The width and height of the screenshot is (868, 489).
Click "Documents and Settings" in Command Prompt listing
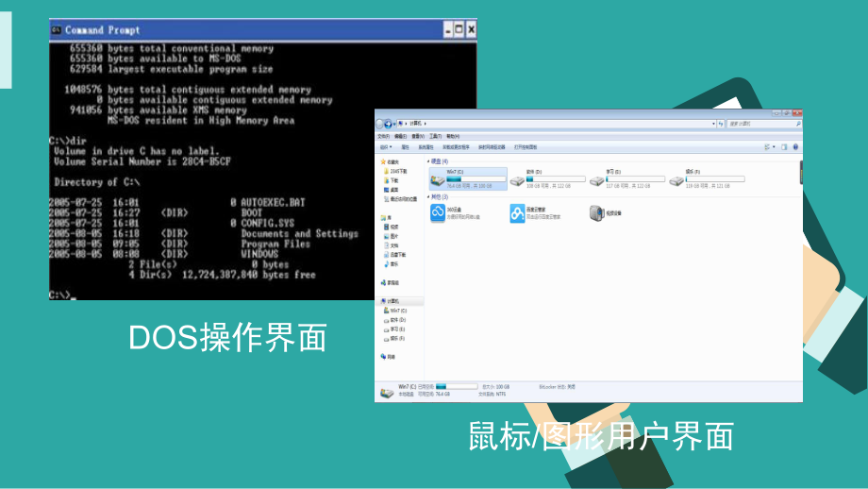[x=299, y=234]
